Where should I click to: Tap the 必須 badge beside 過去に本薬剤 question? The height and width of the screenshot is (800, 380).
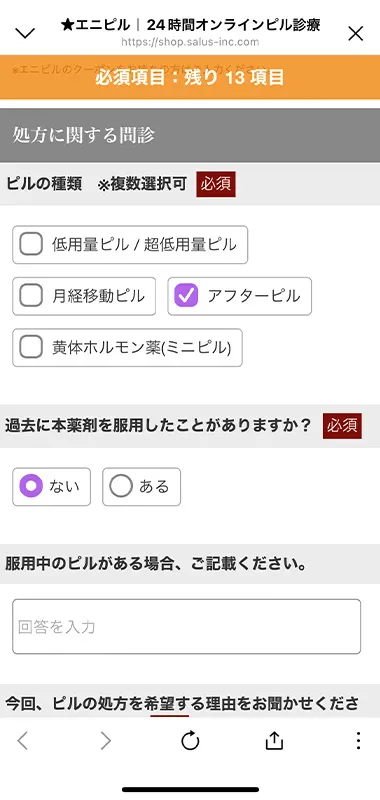pos(342,426)
